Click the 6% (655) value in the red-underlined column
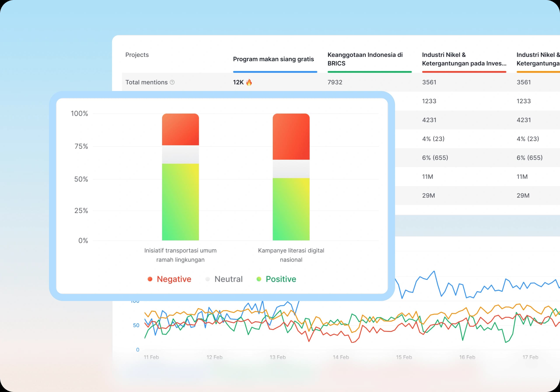 click(x=435, y=157)
